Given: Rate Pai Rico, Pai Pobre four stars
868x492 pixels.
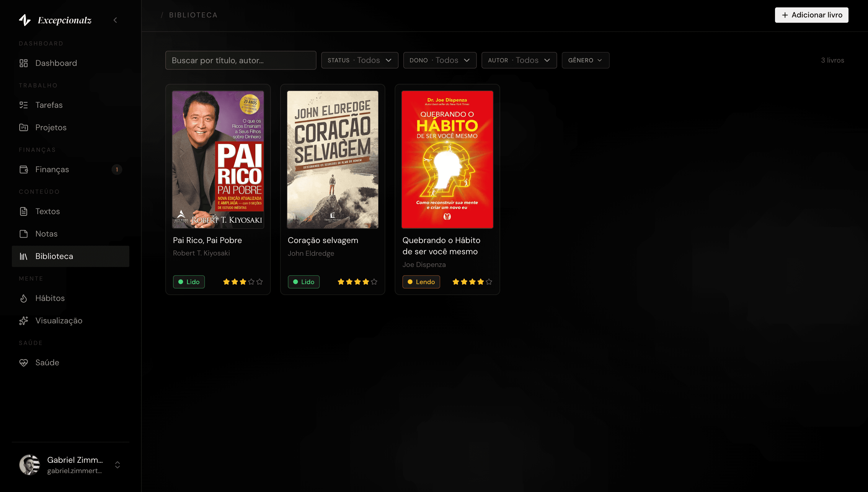Looking at the screenshot, I should point(251,281).
